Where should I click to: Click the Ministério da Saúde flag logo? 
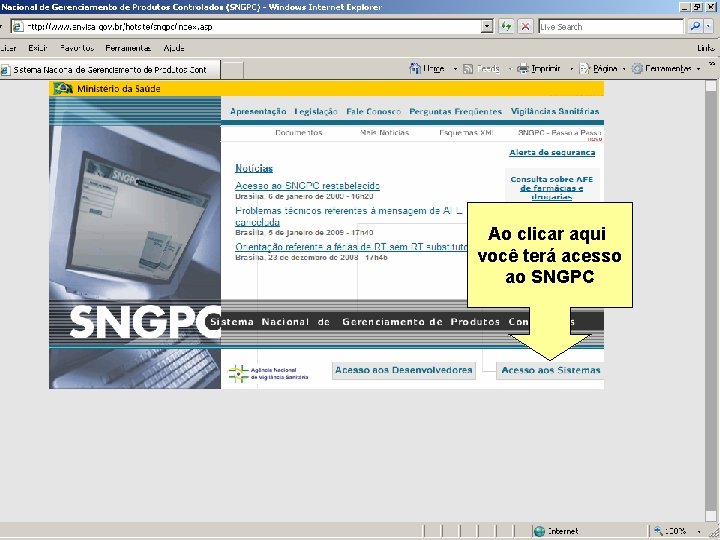(63, 88)
